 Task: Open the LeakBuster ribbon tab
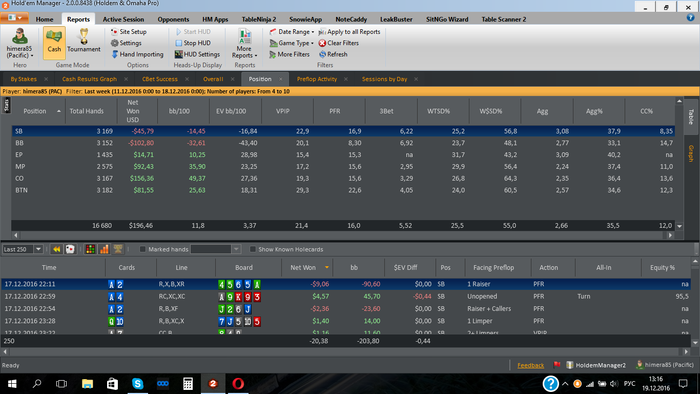[x=396, y=19]
